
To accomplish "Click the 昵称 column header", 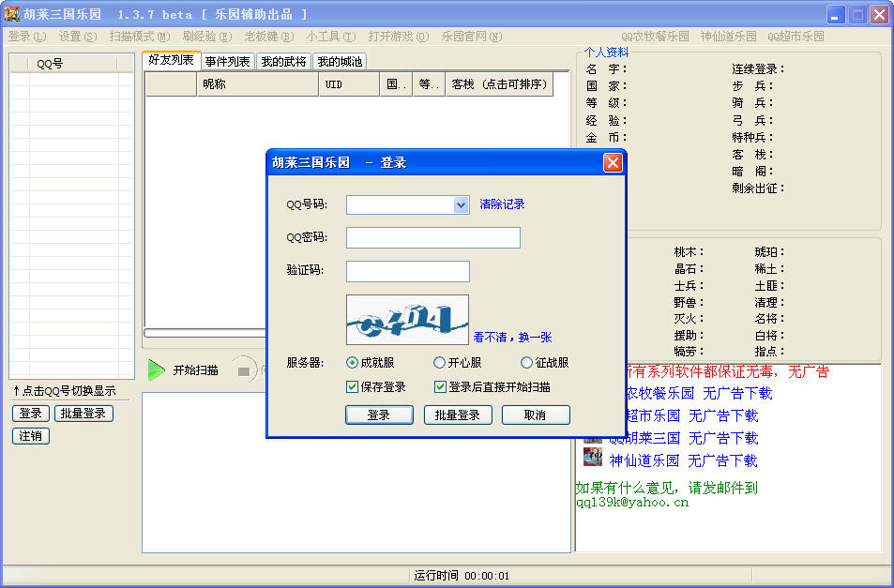I will tap(257, 84).
